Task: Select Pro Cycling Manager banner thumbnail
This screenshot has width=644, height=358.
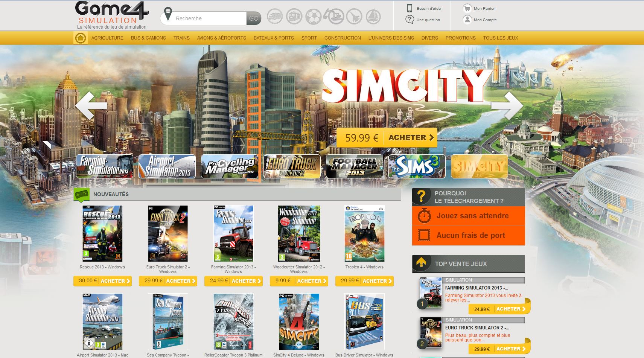Action: click(230, 166)
